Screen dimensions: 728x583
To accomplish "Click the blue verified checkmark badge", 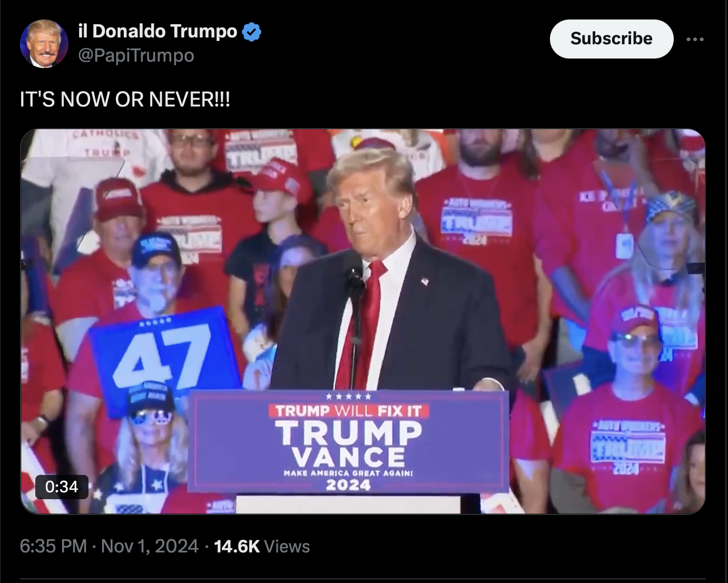I will (x=252, y=32).
